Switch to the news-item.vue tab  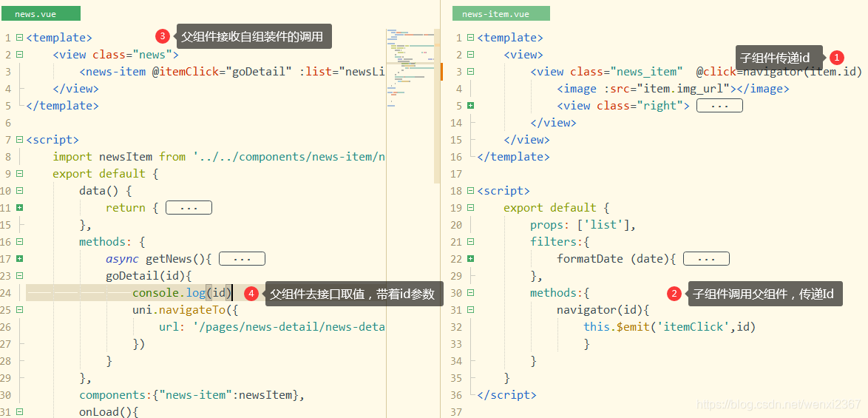(501, 14)
